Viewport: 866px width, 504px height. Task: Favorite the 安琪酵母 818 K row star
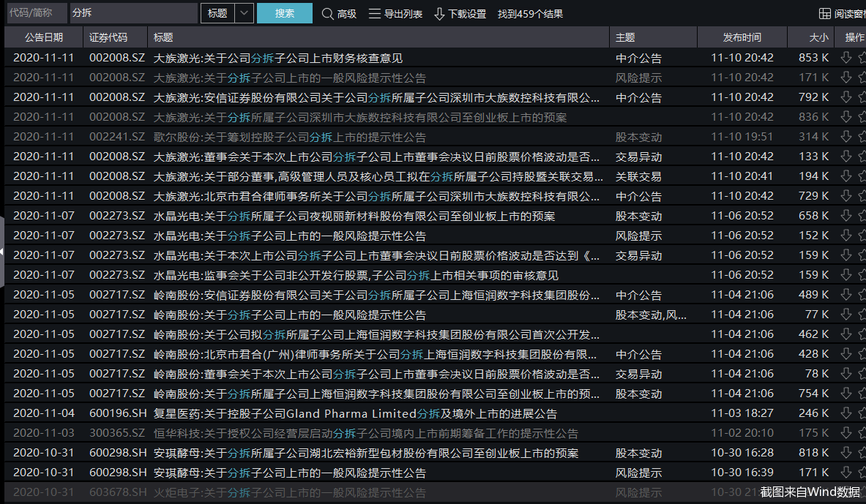click(x=862, y=453)
